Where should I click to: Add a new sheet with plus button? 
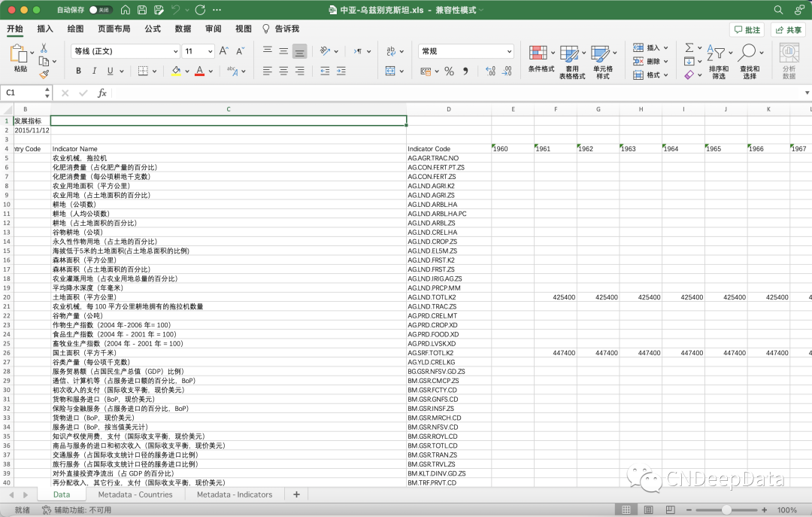point(297,494)
